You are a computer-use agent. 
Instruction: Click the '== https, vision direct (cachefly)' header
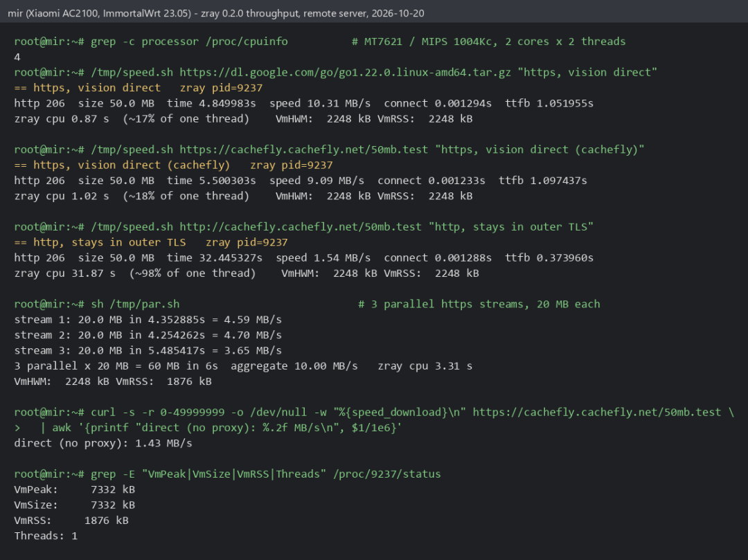coord(122,165)
